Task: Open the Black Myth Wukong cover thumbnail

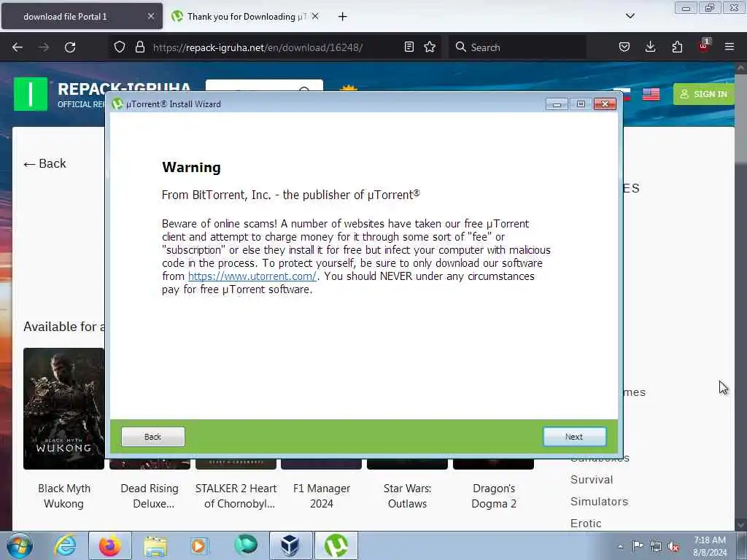Action: click(x=64, y=408)
